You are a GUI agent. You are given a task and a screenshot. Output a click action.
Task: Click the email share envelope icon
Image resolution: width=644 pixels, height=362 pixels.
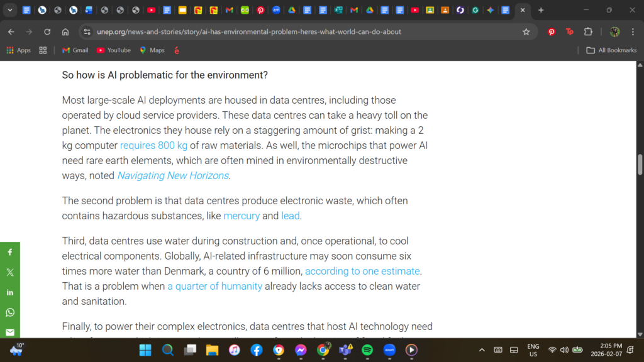[9, 332]
